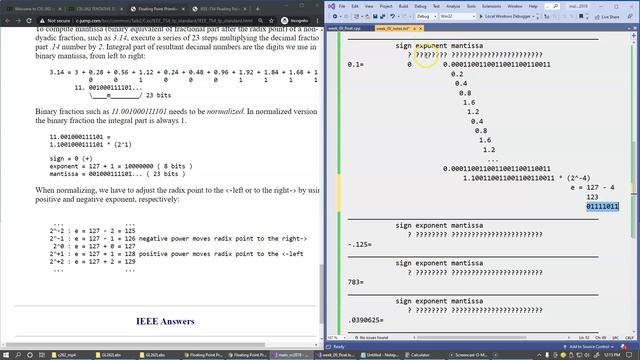Click the Save All icon in Visual Studio

[x=382, y=16]
